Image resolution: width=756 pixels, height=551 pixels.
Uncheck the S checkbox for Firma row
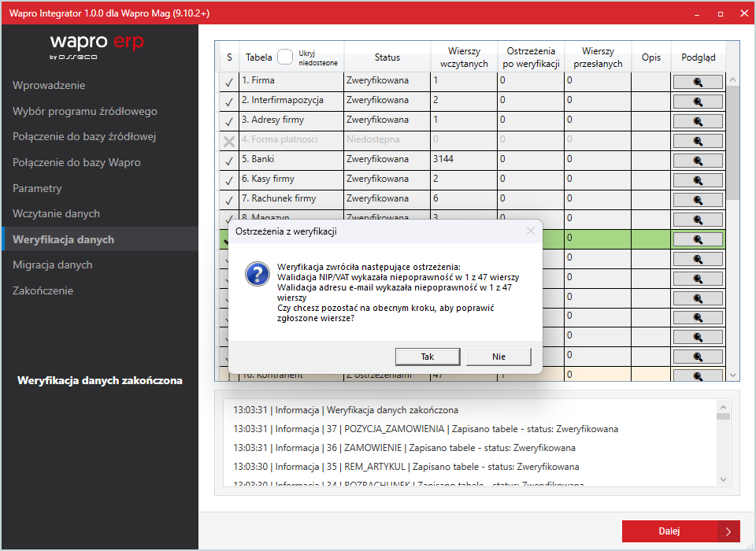point(228,81)
